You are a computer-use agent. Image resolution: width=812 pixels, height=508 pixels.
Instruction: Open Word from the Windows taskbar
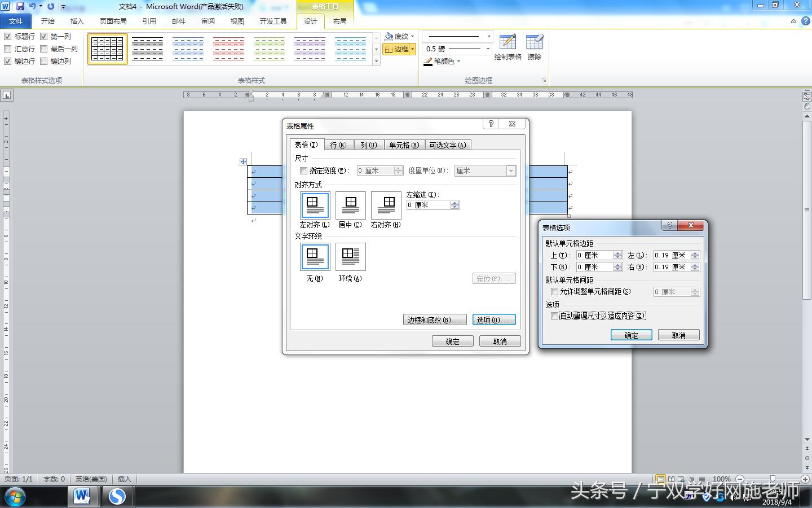click(82, 496)
